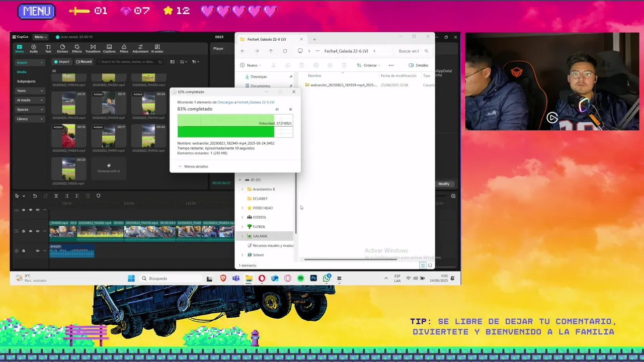Click the Windows Start button

click(131, 278)
